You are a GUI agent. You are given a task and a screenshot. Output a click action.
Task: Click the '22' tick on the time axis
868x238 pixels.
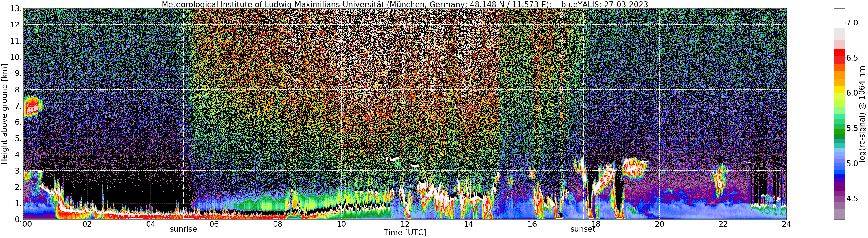tap(723, 224)
